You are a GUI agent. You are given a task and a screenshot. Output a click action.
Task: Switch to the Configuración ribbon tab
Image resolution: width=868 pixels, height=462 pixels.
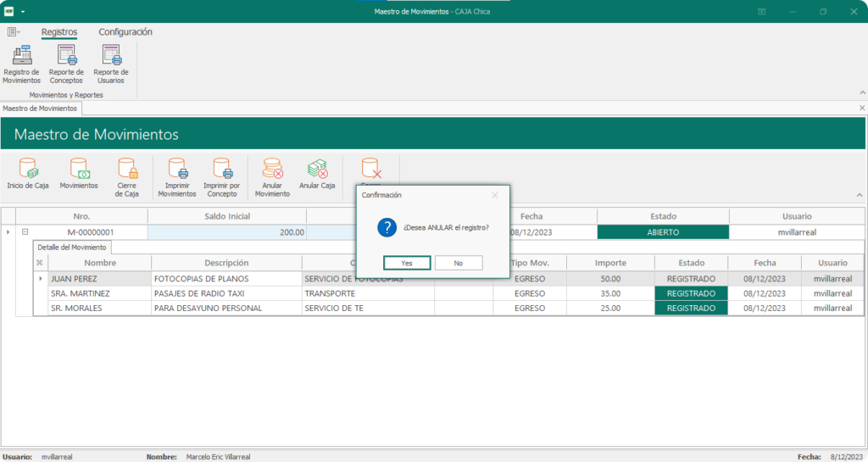click(x=125, y=32)
